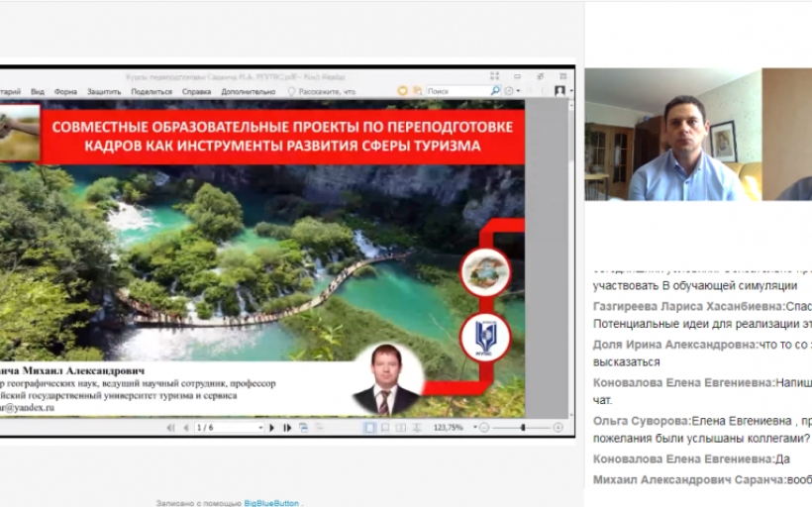Click chat text 'высказаться'
The image size is (812, 507).
[x=626, y=362]
